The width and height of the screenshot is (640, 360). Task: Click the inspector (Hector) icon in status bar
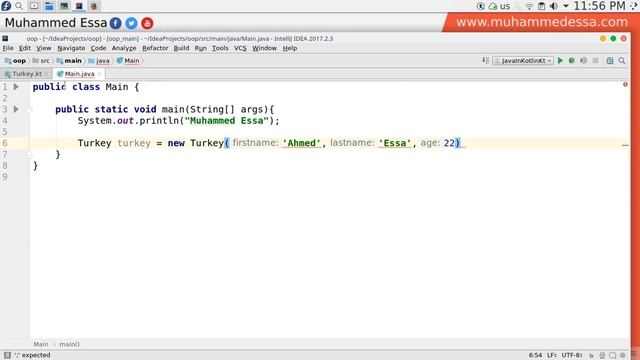pos(602,356)
